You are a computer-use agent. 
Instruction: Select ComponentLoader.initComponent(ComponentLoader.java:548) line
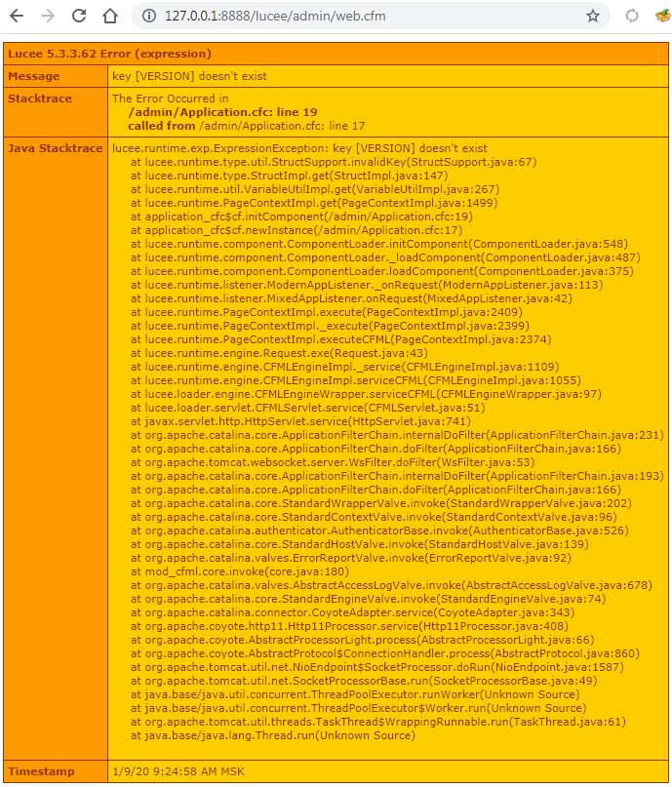[379, 244]
